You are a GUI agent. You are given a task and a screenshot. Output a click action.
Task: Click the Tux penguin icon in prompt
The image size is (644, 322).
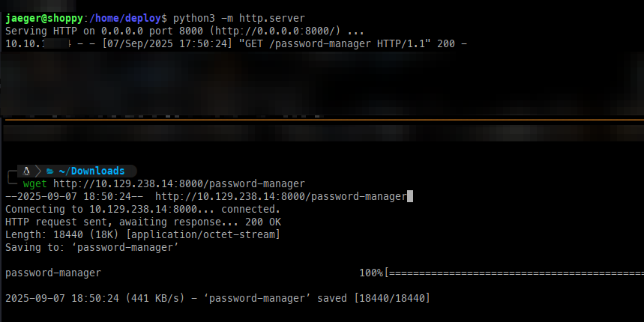[26, 171]
